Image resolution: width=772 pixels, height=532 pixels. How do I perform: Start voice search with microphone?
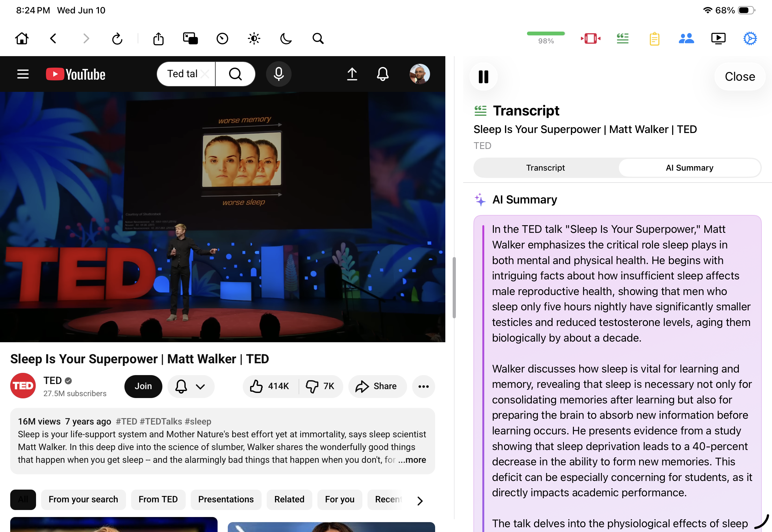point(279,74)
